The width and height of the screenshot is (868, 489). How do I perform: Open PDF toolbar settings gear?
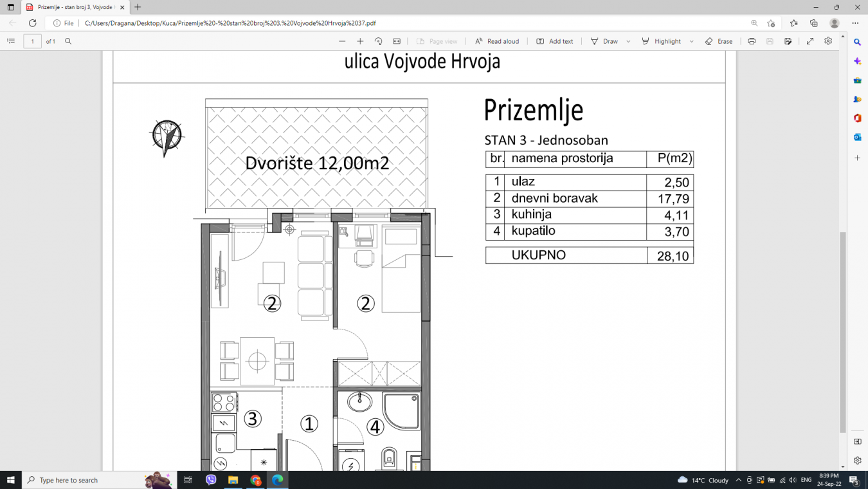coord(828,41)
